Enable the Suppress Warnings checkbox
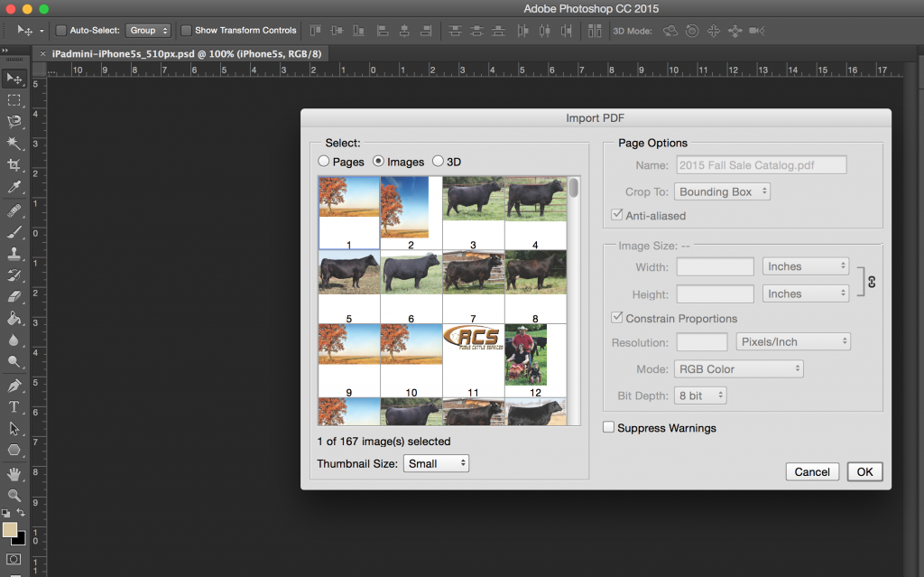Viewport: 924px width, 577px height. click(609, 427)
